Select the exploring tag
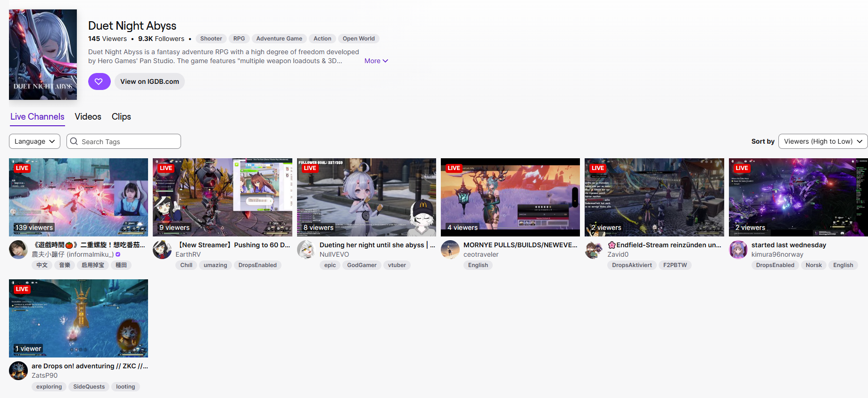Image resolution: width=868 pixels, height=398 pixels. (49, 387)
